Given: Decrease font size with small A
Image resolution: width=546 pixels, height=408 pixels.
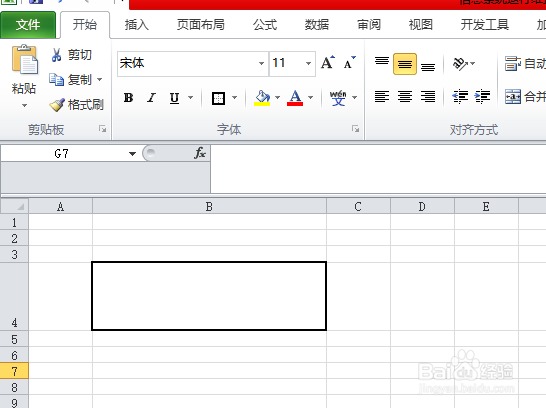Looking at the screenshot, I should coord(350,63).
